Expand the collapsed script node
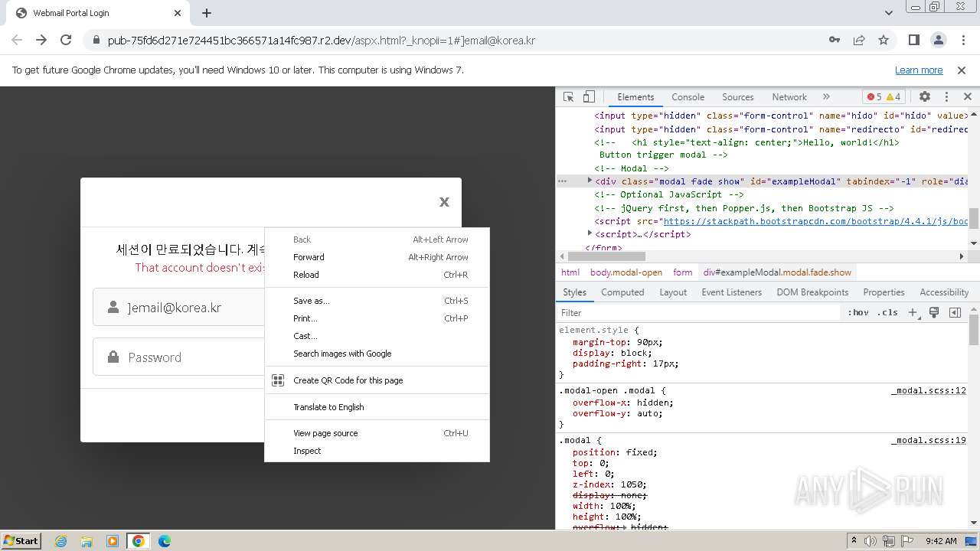980x551 pixels. [590, 233]
